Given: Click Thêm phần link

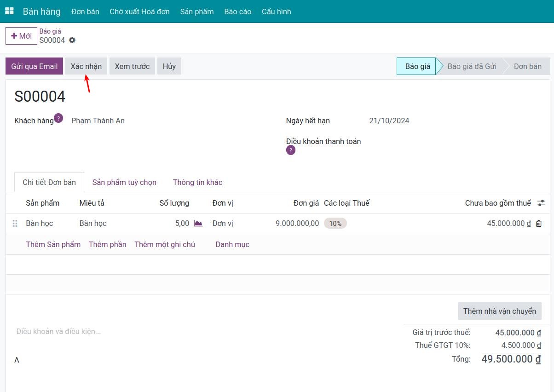Looking at the screenshot, I should click(x=108, y=244).
